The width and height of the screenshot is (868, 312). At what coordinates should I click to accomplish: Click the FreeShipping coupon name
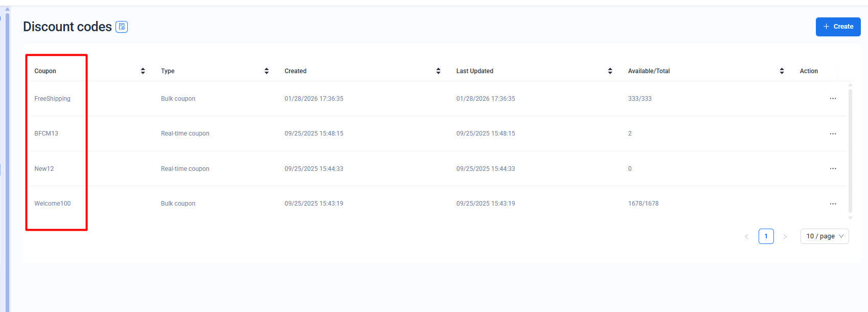click(x=52, y=99)
